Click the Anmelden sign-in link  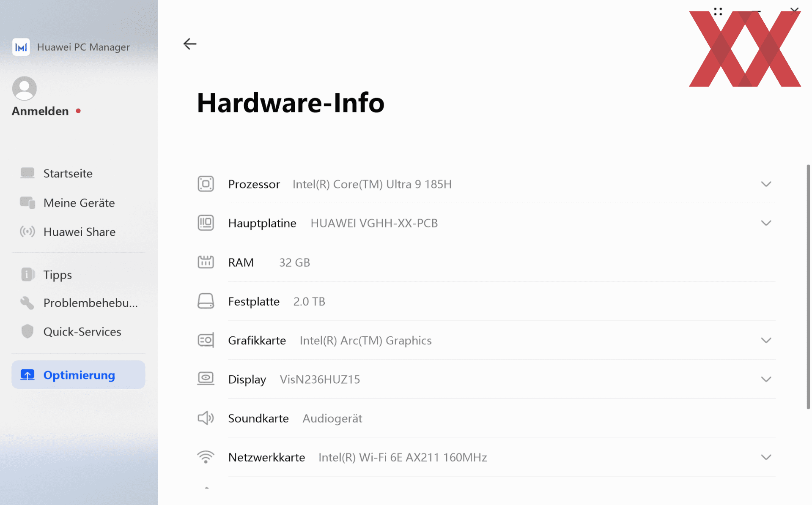(40, 111)
